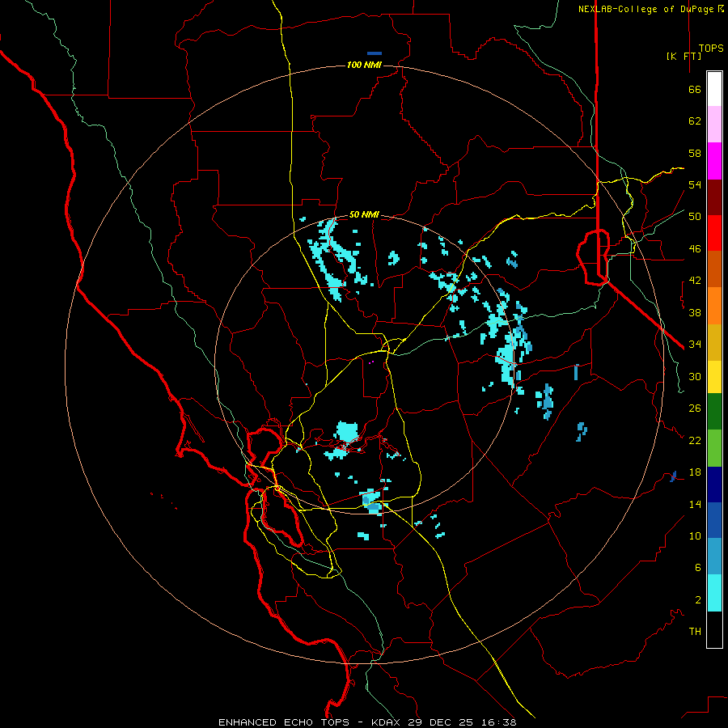Click the 16:38 time stamp
This screenshot has height=728, width=728.
tap(497, 722)
